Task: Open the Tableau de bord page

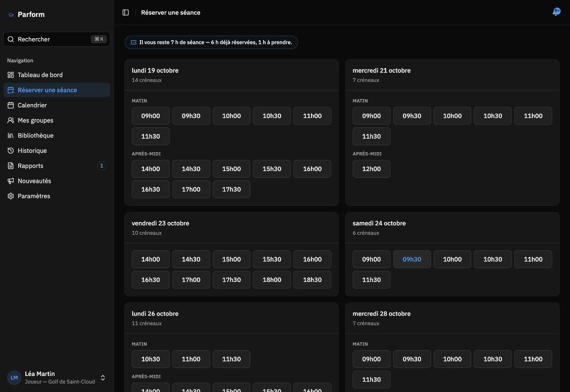Action: (x=57, y=75)
